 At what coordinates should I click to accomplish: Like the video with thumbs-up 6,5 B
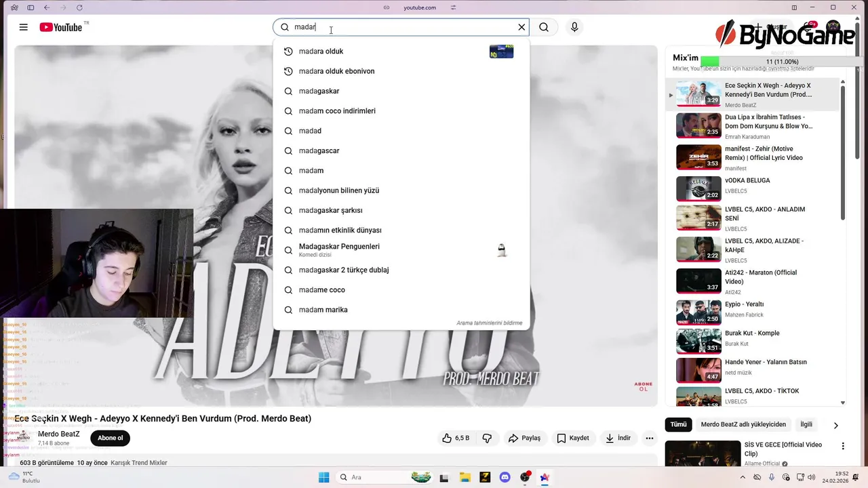coord(456,439)
